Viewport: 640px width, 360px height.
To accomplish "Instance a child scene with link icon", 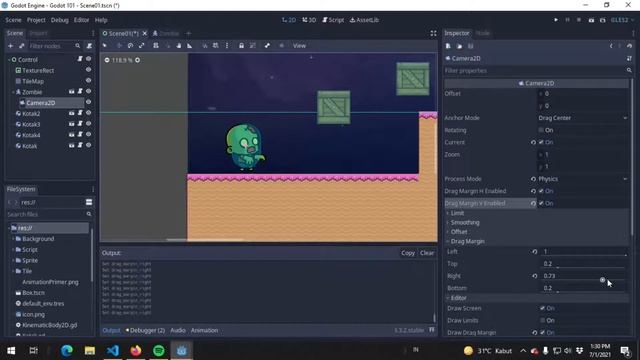I will point(22,46).
